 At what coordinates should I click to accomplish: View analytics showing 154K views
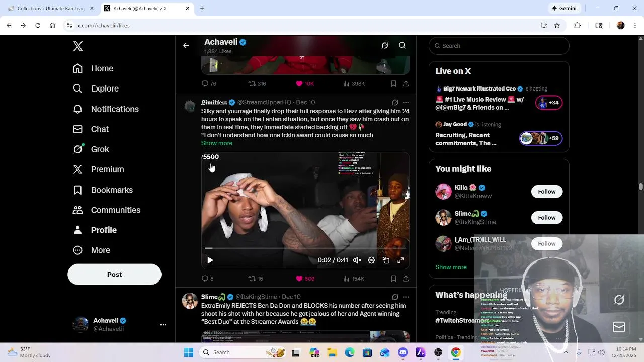coord(354,279)
